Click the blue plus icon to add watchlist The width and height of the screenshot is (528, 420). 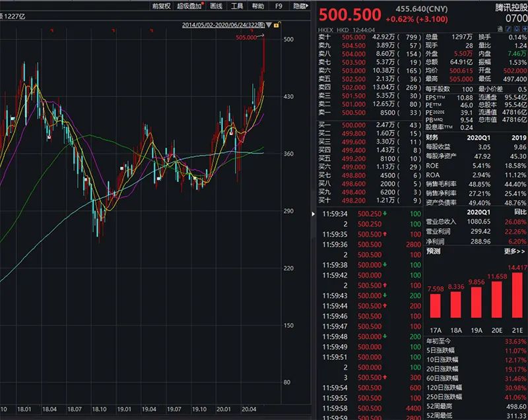coord(525,29)
